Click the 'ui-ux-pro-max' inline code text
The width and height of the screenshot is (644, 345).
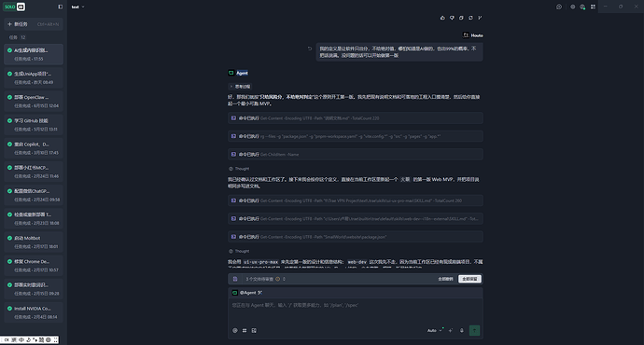(x=260, y=262)
